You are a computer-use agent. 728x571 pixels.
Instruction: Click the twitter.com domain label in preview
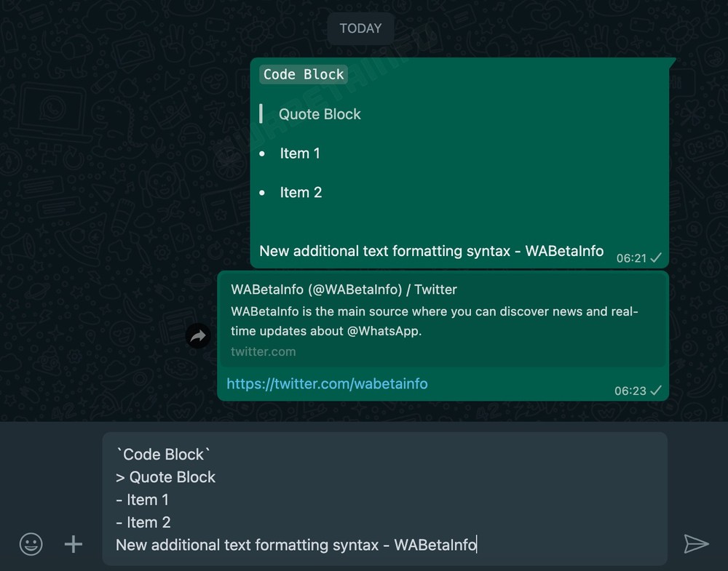(x=264, y=351)
